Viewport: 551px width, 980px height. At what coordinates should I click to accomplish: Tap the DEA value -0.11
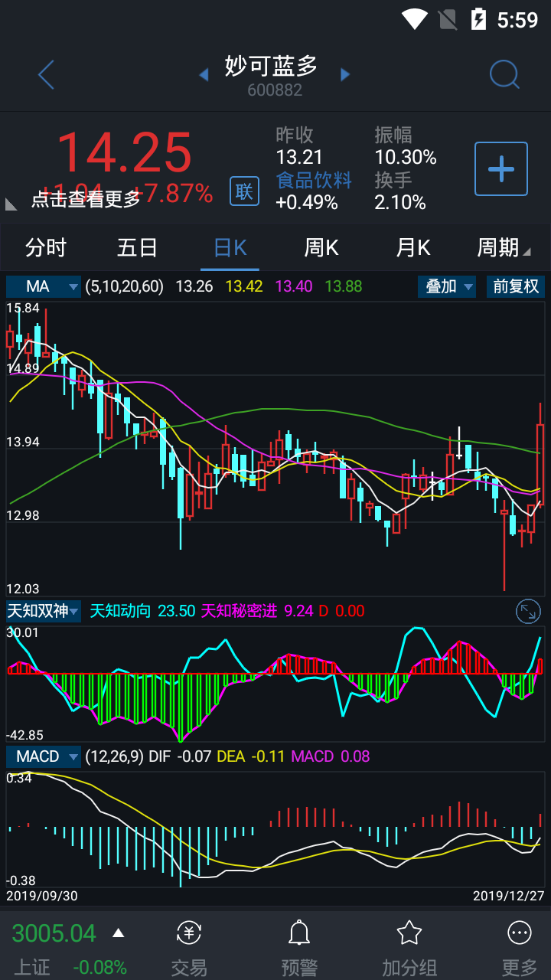(x=268, y=756)
